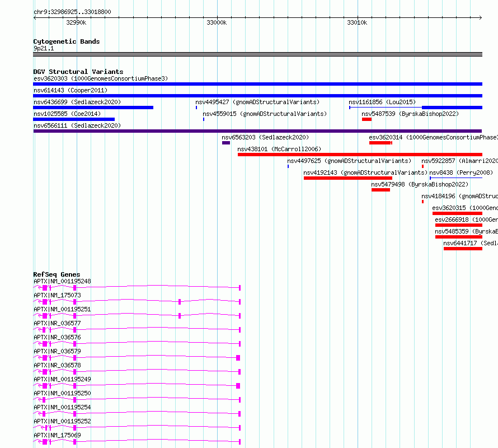Open APTX|NM_001195249 transcript label

tap(62, 379)
